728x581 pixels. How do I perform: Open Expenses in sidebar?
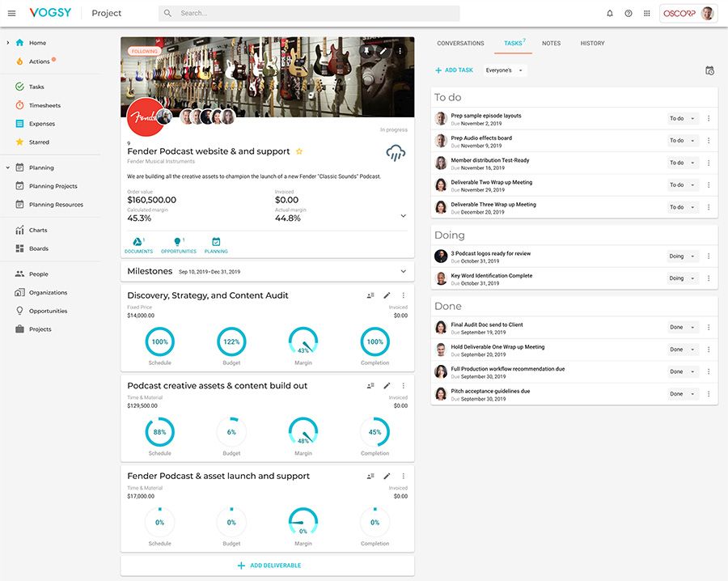pos(42,124)
